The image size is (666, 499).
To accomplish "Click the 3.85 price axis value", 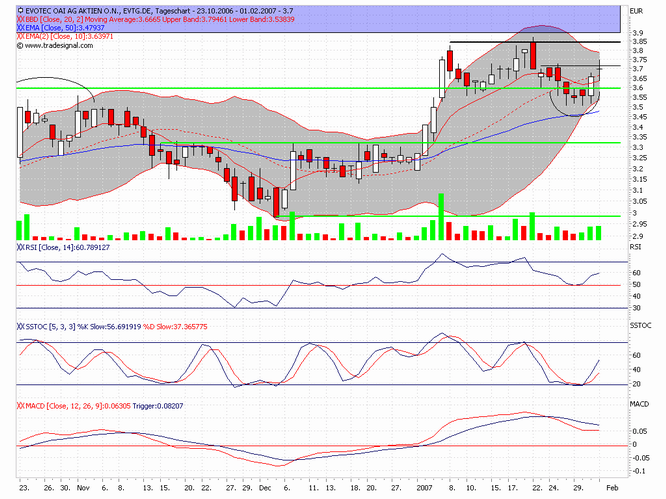I will coord(639,42).
